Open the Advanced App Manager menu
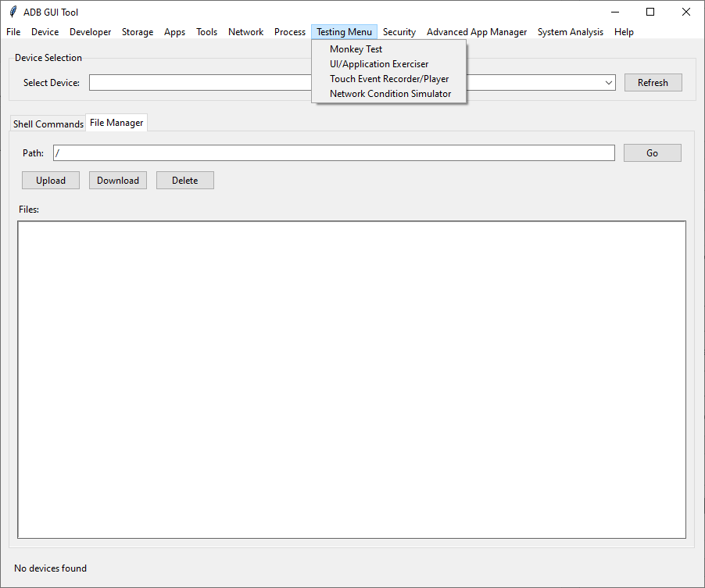The width and height of the screenshot is (705, 588). pyautogui.click(x=477, y=32)
